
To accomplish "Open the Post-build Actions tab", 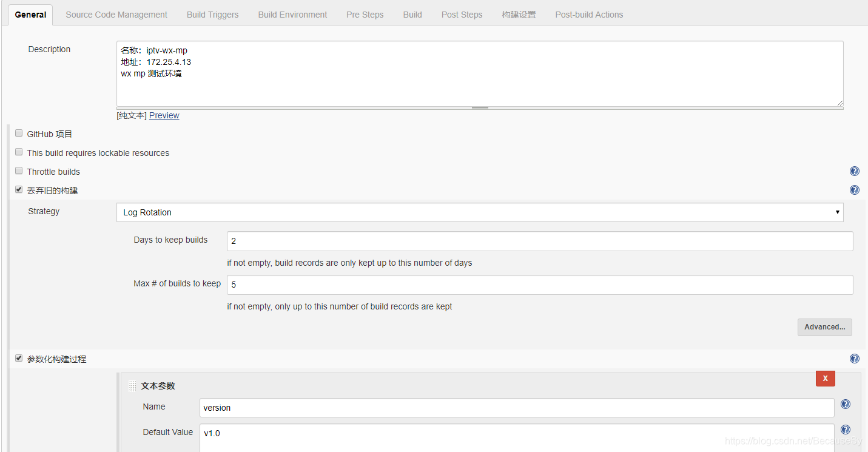I will pyautogui.click(x=589, y=15).
